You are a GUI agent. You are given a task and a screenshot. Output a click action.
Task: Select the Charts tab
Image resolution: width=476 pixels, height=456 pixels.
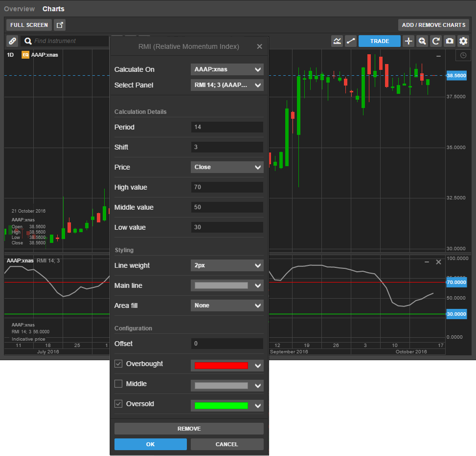[x=53, y=9]
